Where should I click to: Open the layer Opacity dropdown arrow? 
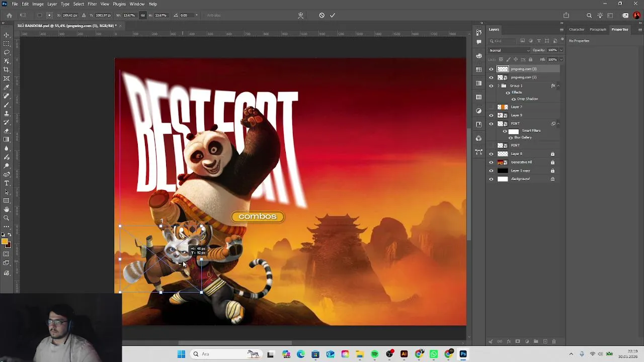coord(561,50)
